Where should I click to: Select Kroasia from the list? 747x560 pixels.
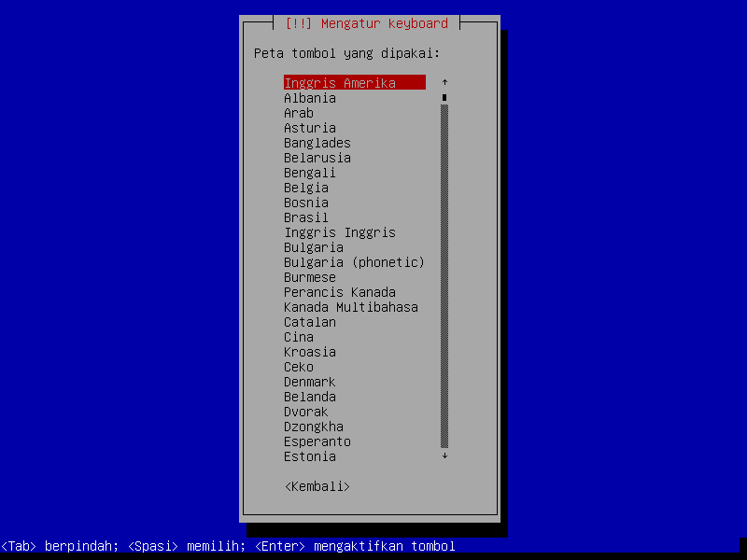[x=310, y=352]
